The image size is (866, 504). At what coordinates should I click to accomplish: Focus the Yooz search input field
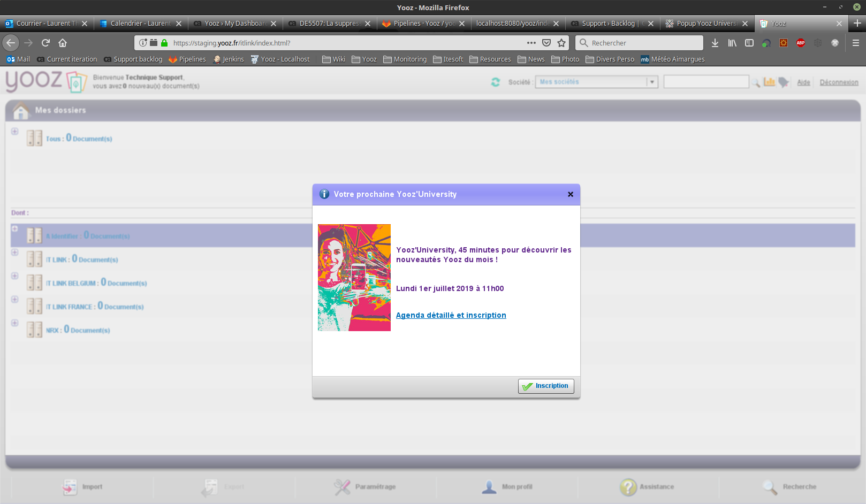706,82
